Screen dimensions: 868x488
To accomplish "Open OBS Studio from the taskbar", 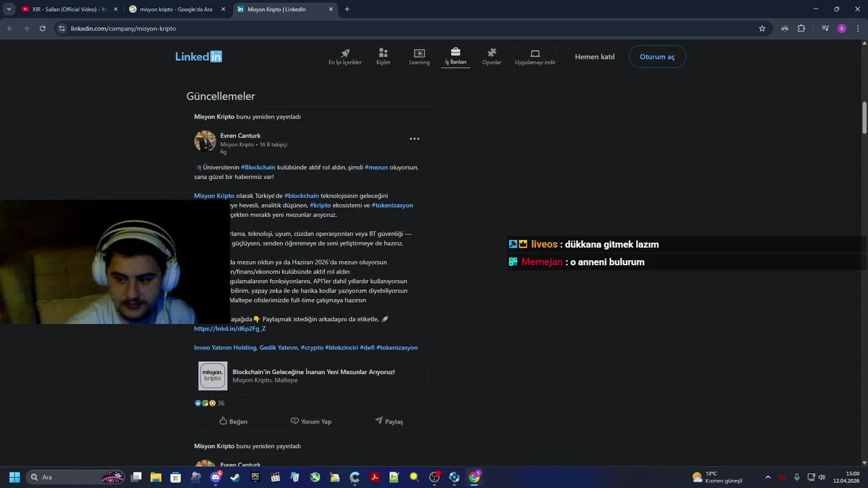I will [434, 477].
